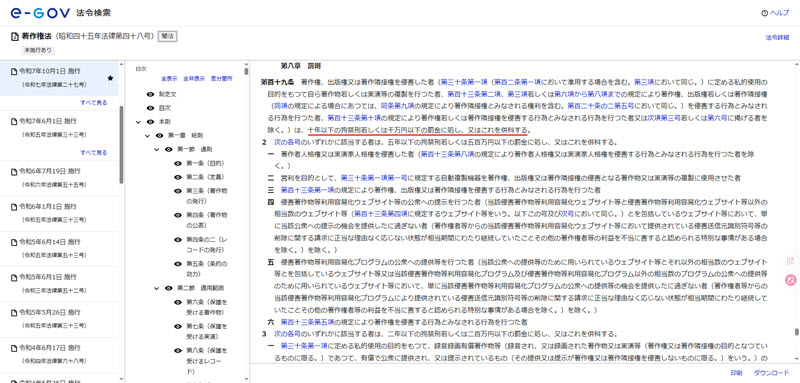800x383 pixels.
Task: Collapse the 第二節 適用範囲 node
Action: pyautogui.click(x=157, y=288)
